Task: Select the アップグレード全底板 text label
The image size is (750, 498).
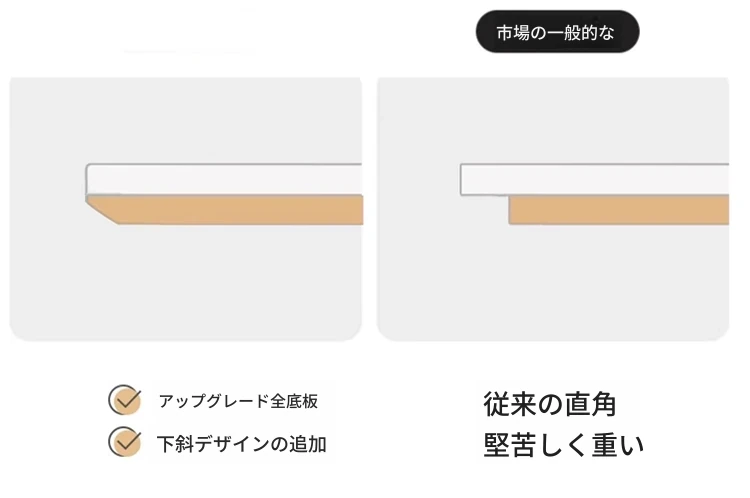Action: point(238,401)
